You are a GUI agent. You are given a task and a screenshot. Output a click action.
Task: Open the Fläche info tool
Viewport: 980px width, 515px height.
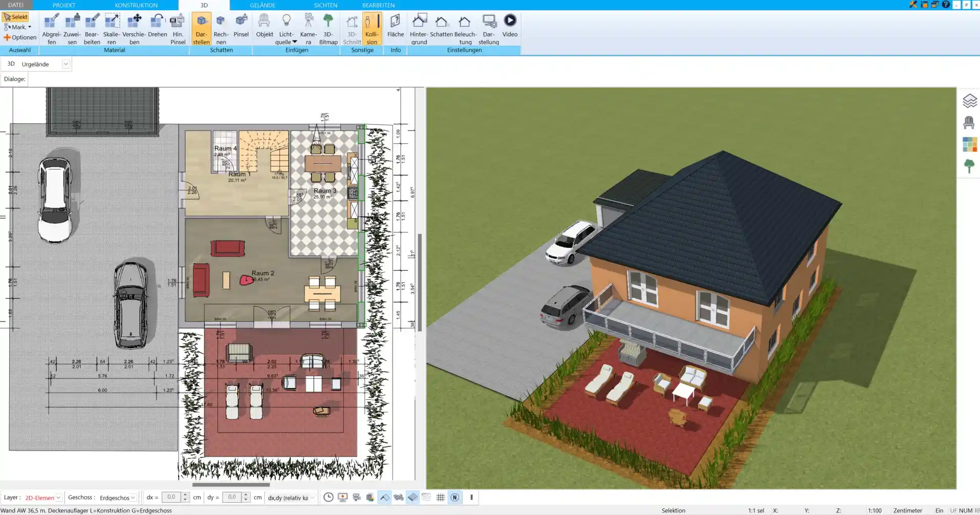[x=395, y=26]
